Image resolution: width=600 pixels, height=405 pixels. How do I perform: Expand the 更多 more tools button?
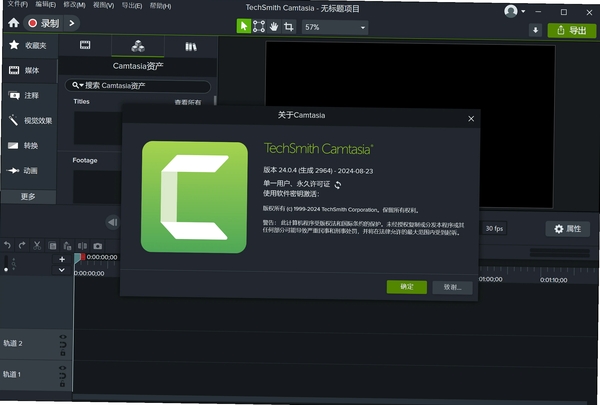point(28,197)
